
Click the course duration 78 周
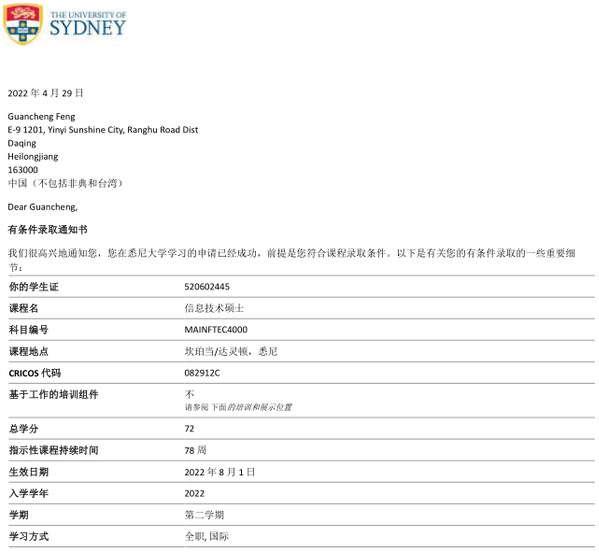tap(195, 450)
